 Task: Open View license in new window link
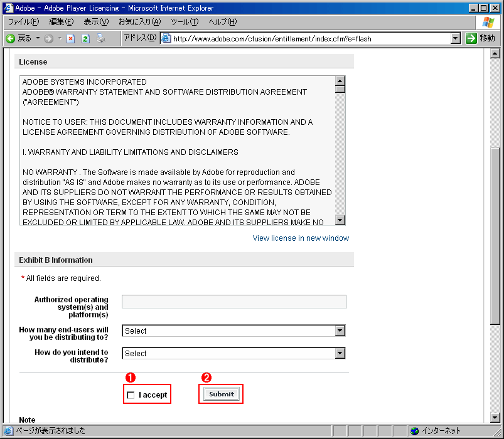(x=301, y=238)
